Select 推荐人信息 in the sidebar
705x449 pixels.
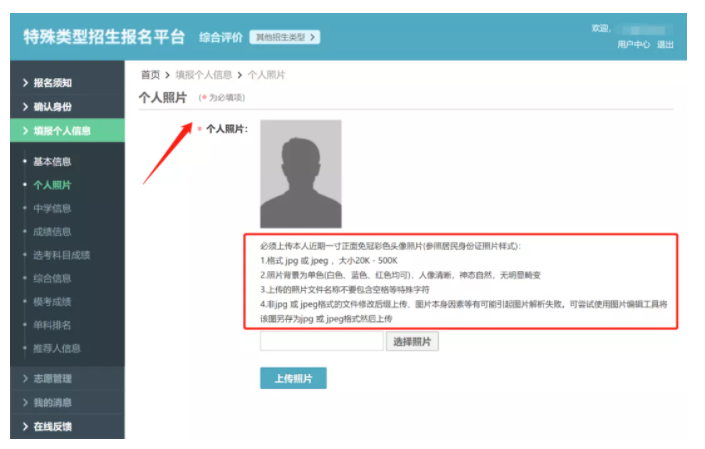57,348
